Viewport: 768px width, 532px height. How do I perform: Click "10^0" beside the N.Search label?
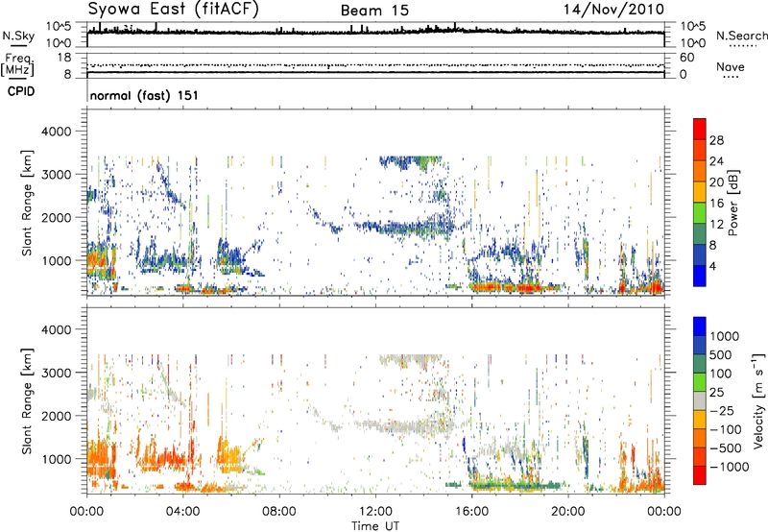[x=692, y=43]
